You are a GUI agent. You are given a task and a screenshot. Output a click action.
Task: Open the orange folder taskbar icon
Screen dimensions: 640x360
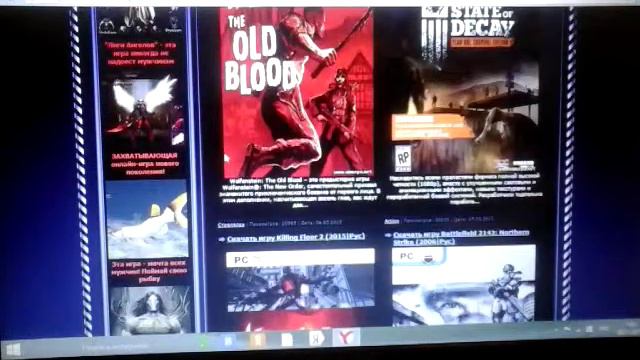(258, 340)
